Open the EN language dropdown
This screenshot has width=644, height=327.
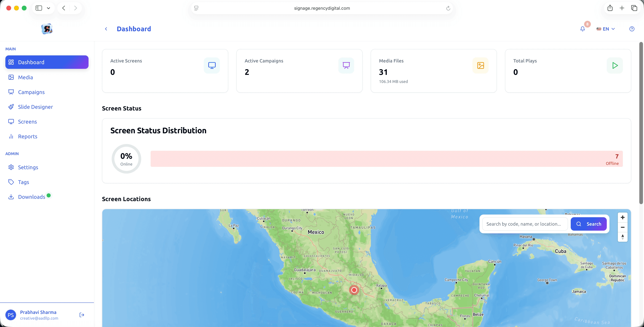[605, 29]
